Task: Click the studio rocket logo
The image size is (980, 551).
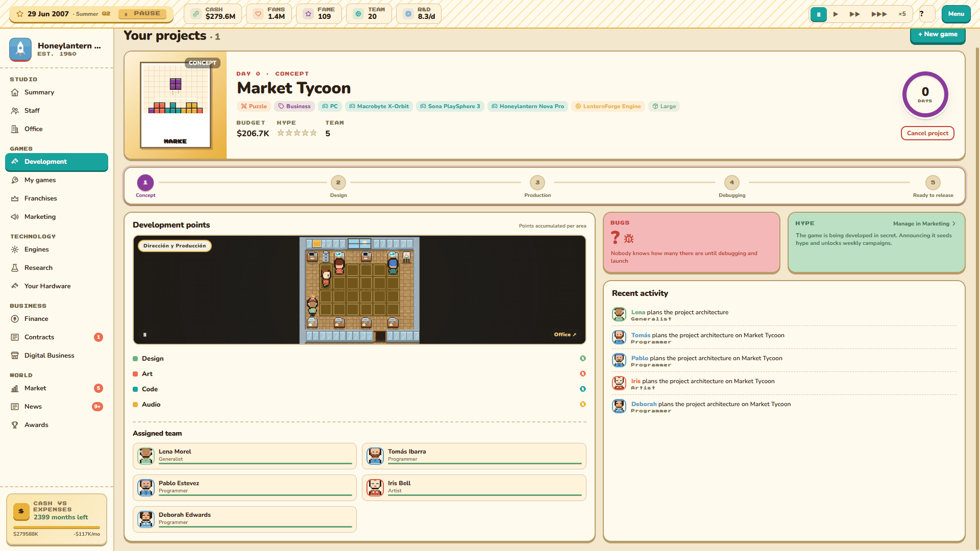Action: click(x=20, y=49)
